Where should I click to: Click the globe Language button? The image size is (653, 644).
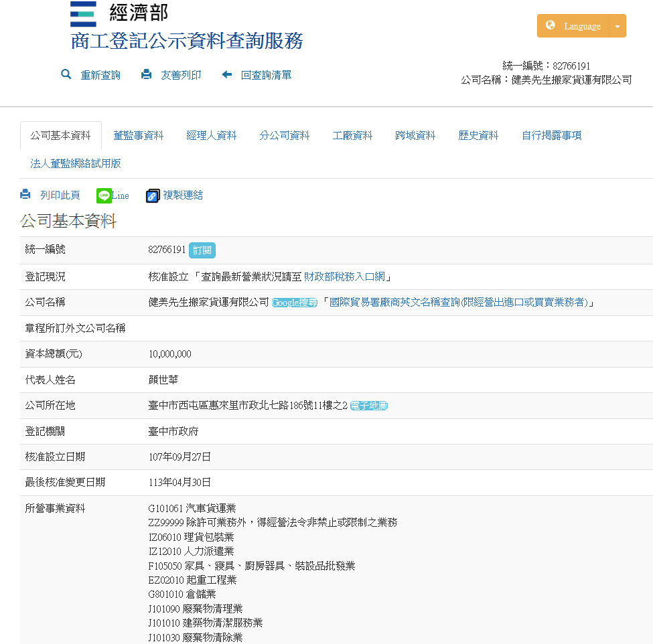click(573, 26)
